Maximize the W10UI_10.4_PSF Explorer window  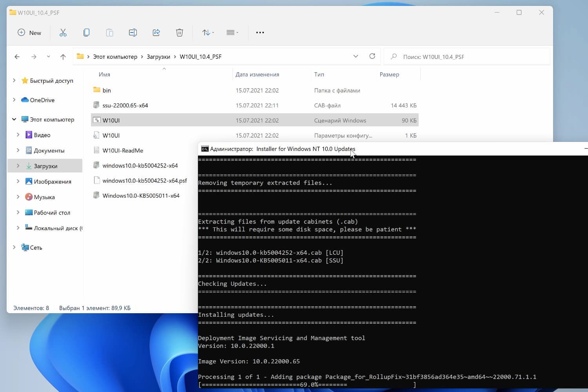click(x=519, y=13)
